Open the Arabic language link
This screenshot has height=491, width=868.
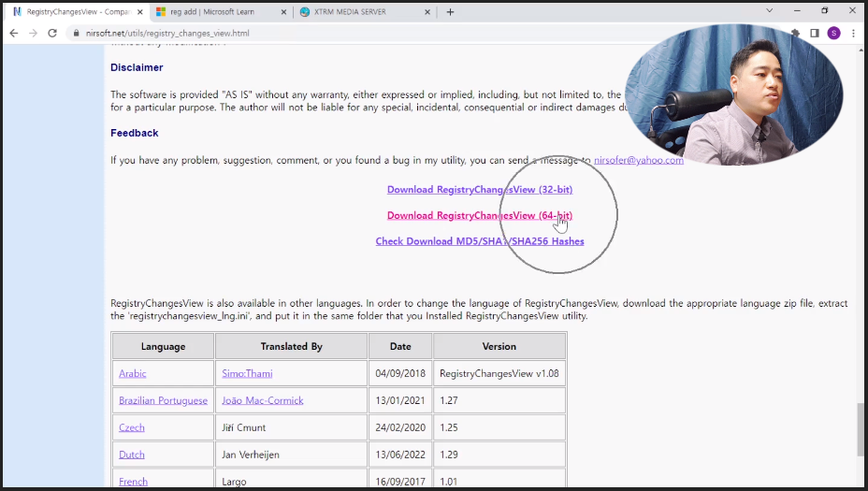tap(132, 374)
